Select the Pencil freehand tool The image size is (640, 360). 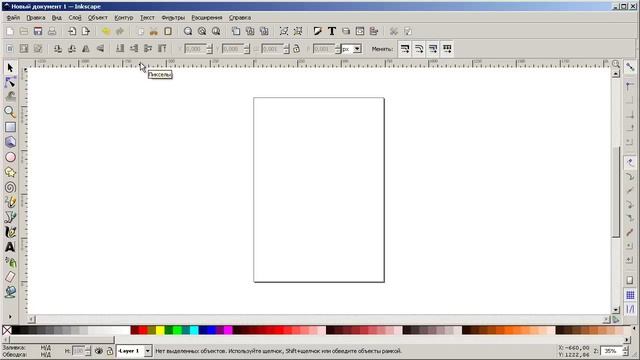tap(10, 202)
